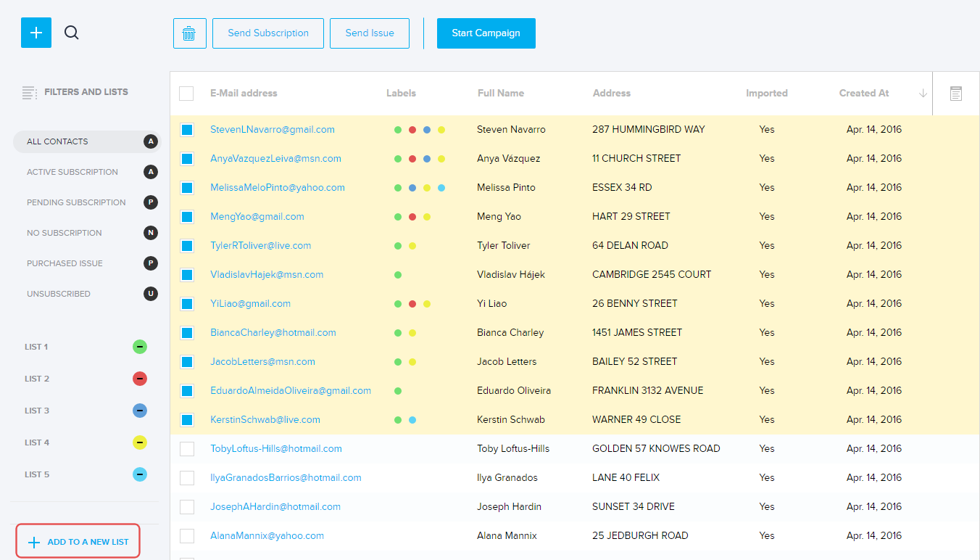Screen dimensions: 980x560
Task: Click the Send Subscription button
Action: tap(268, 33)
